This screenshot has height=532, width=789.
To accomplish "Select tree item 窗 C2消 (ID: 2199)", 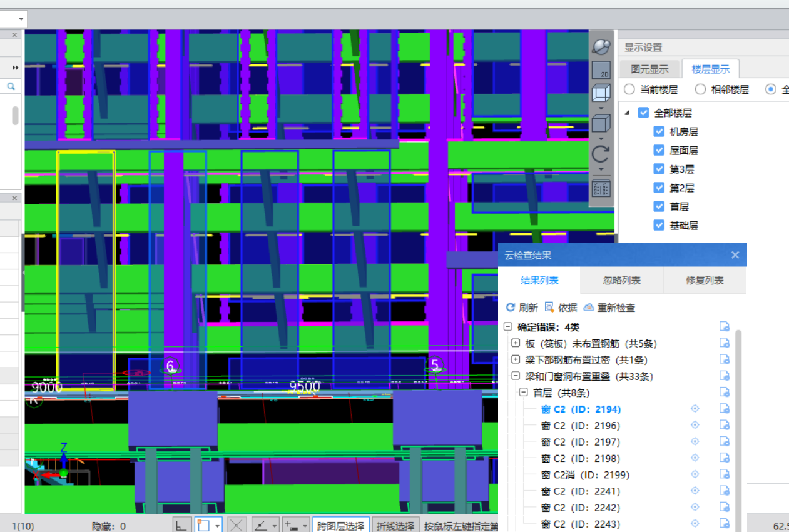I will point(585,474).
